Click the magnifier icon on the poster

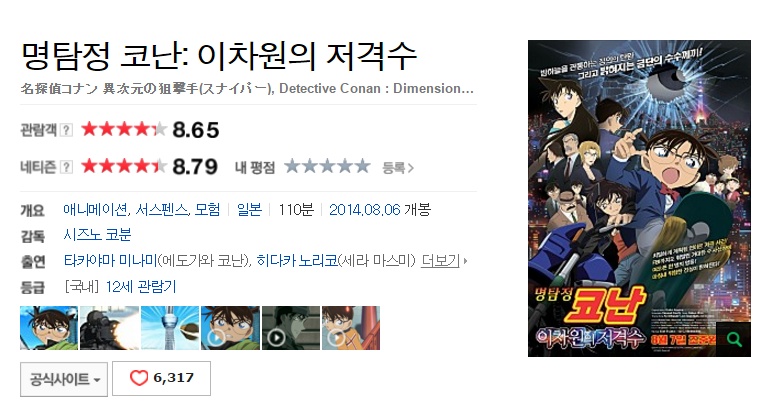coord(734,339)
